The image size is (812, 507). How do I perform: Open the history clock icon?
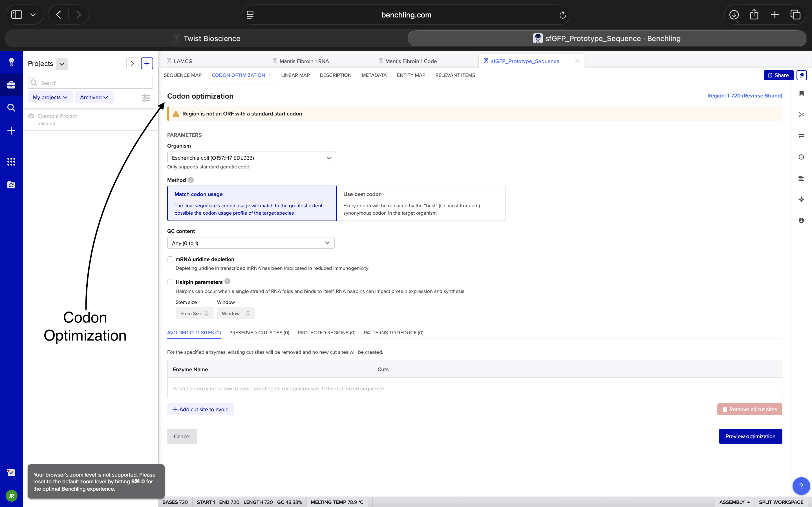801,157
